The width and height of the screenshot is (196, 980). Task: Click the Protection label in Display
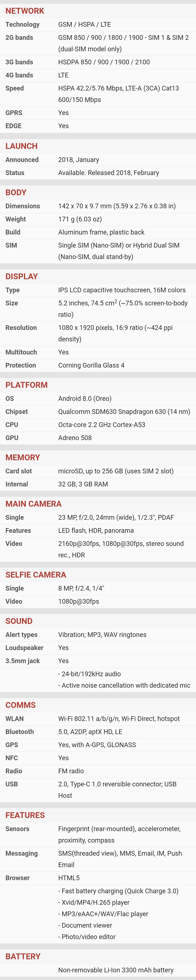click(x=21, y=365)
